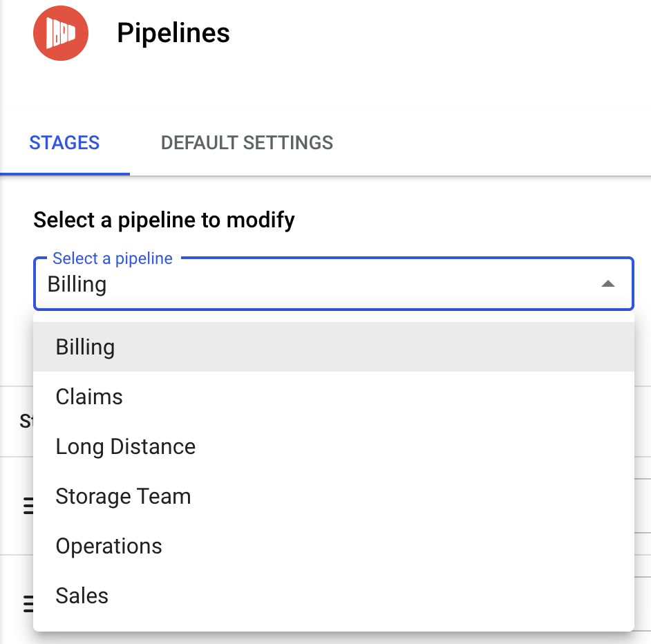Click the 'Select a pipeline' field label
Image resolution: width=651 pixels, height=644 pixels.
coord(113,258)
